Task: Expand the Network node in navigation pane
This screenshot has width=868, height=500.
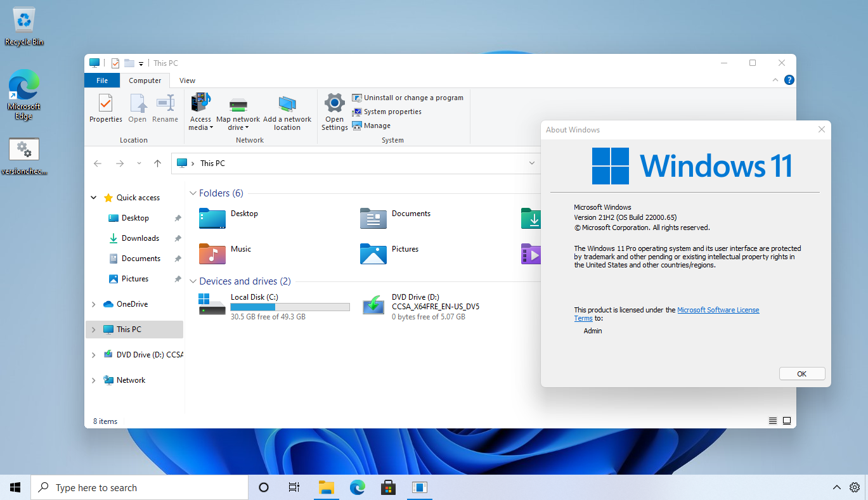Action: 94,380
